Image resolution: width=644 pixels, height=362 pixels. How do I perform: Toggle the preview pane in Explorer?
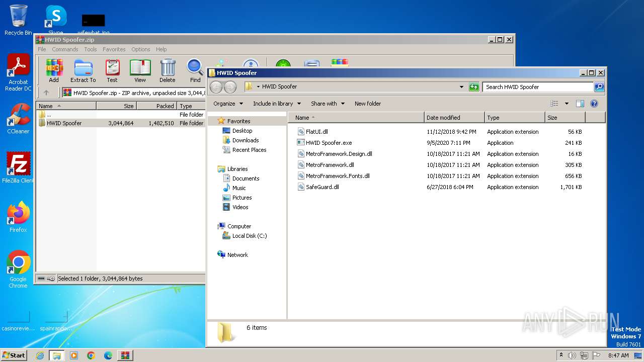[x=580, y=104]
